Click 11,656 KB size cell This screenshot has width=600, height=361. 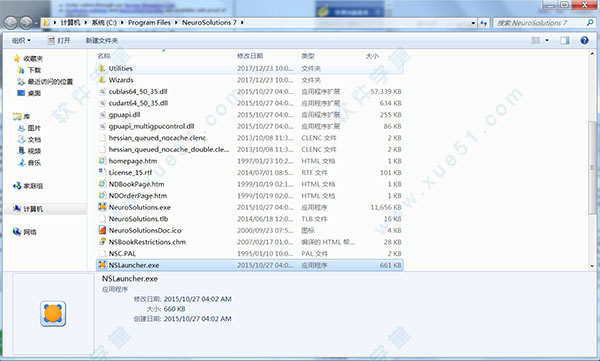point(386,207)
